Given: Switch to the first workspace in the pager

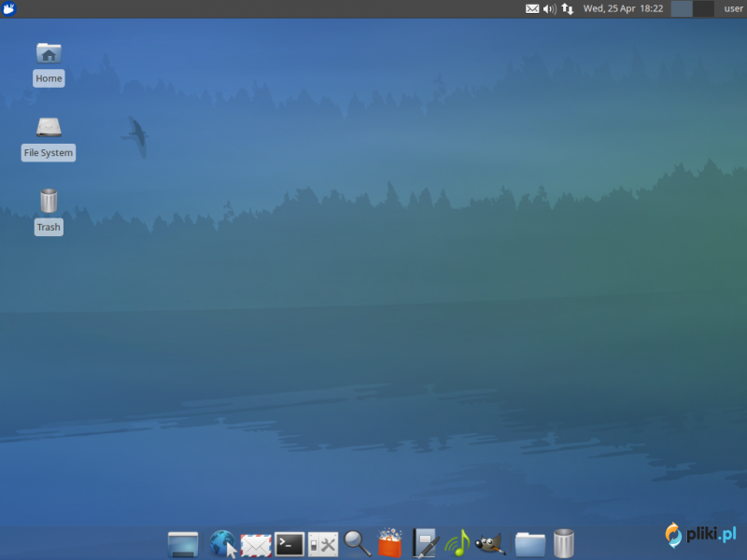Looking at the screenshot, I should [x=682, y=8].
